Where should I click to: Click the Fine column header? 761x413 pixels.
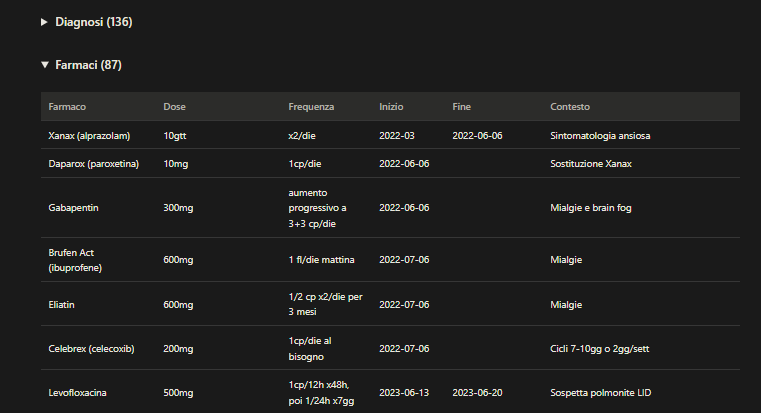point(462,107)
